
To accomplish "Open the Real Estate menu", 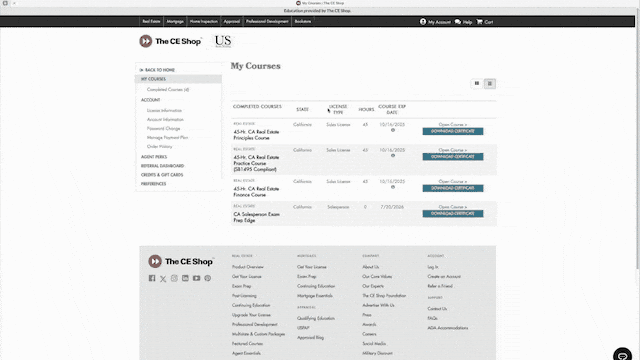I will coord(151,21).
